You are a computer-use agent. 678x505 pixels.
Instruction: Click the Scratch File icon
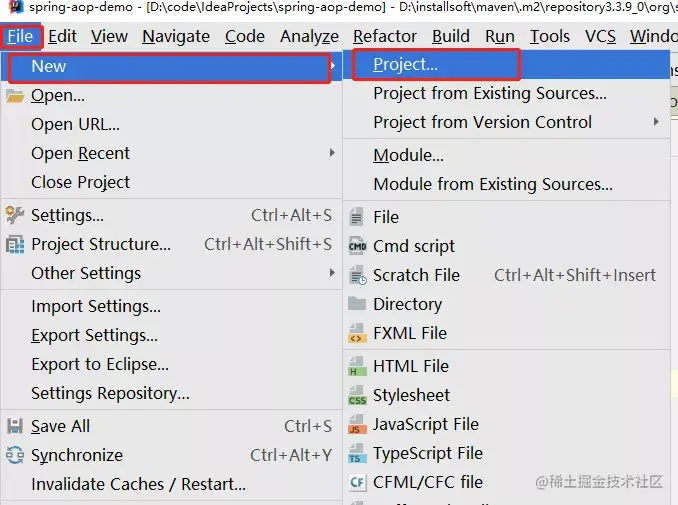(357, 275)
